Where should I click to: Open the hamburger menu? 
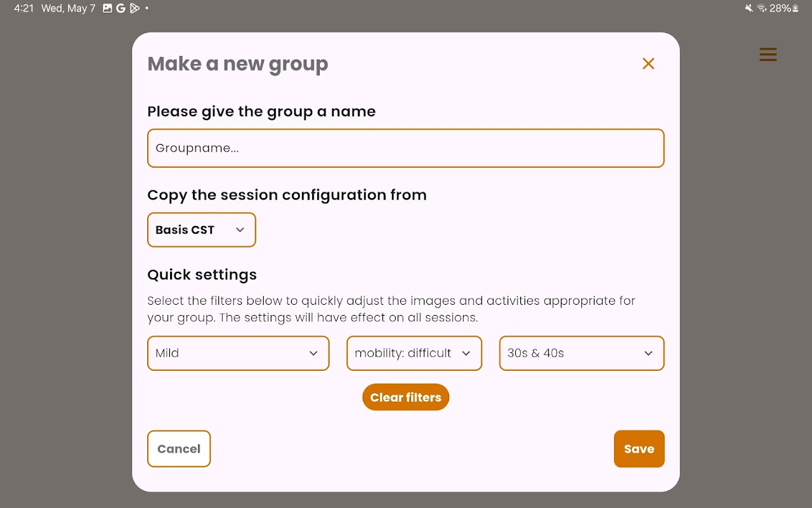point(768,55)
